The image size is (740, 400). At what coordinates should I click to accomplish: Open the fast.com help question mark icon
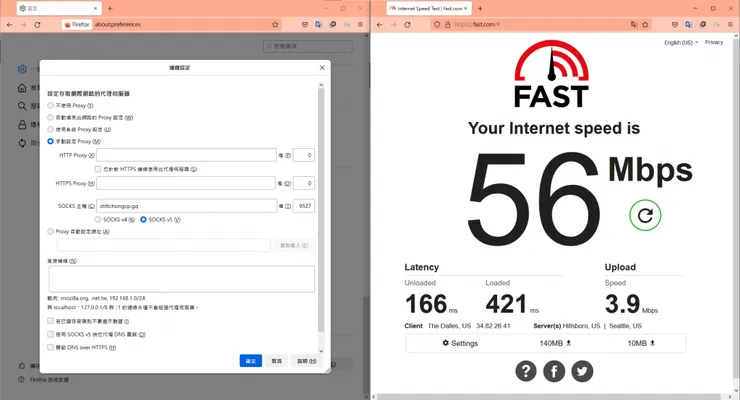(526, 371)
